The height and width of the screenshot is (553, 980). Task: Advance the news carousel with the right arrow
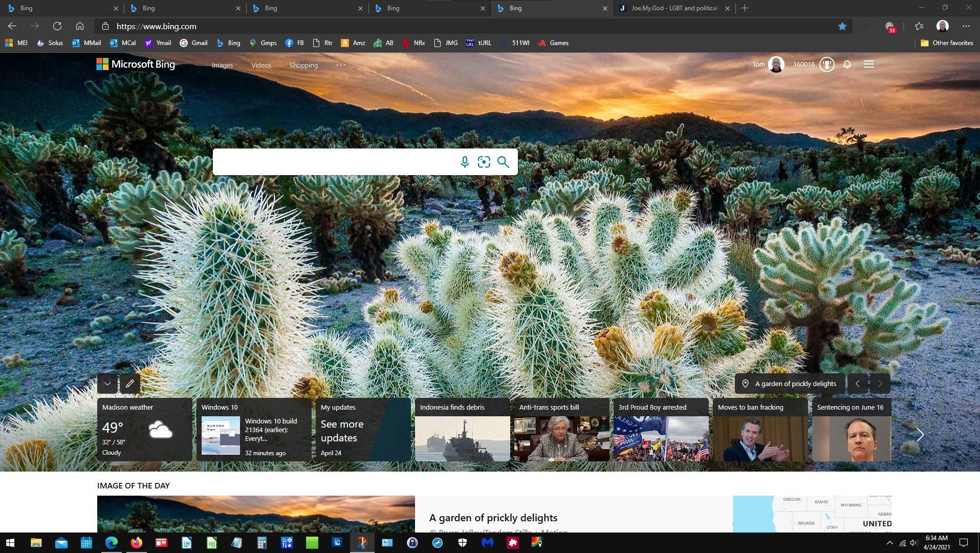pyautogui.click(x=920, y=434)
